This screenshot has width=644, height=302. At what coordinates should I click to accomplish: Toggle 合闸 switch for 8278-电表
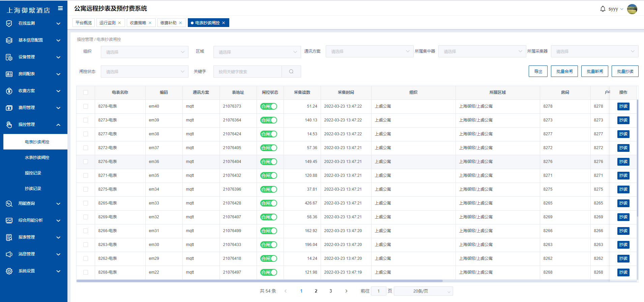[268, 106]
